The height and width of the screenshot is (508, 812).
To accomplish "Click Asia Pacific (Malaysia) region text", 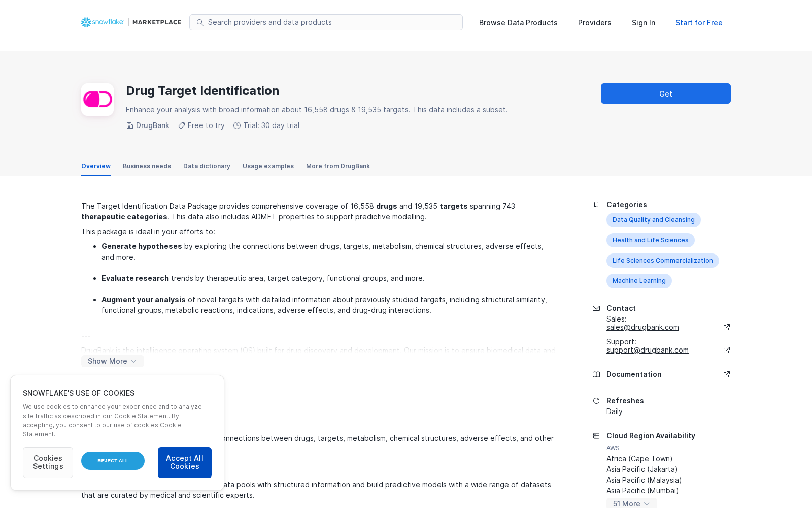I will pos(644,480).
